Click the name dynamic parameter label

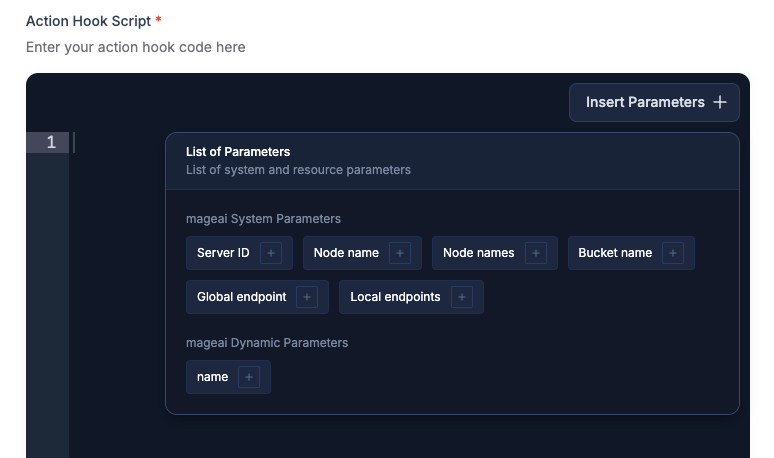212,377
